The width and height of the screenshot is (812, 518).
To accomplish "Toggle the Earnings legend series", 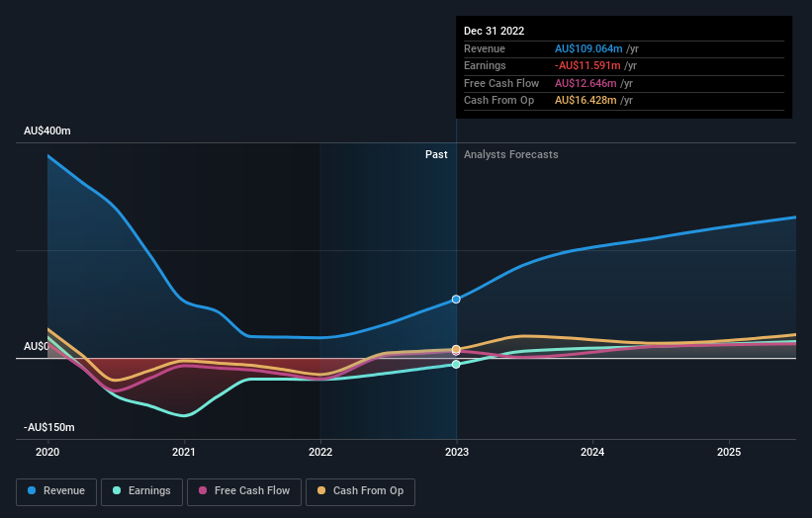I will pos(141,491).
